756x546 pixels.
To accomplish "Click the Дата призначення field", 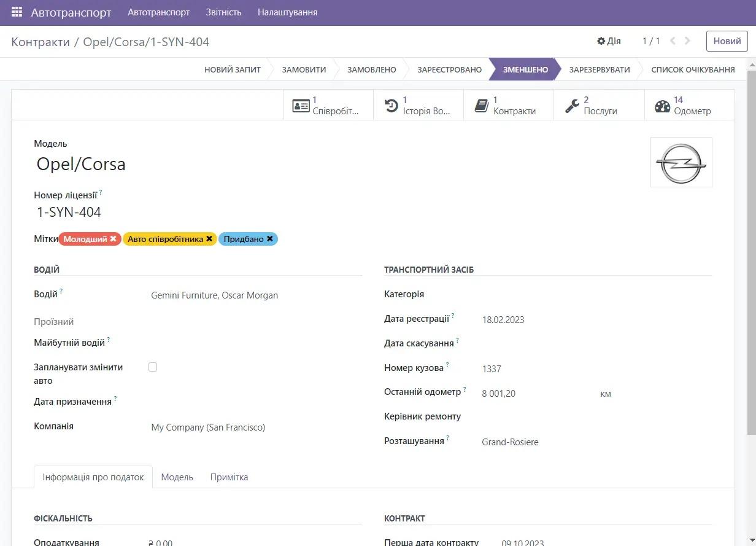I will pos(256,402).
